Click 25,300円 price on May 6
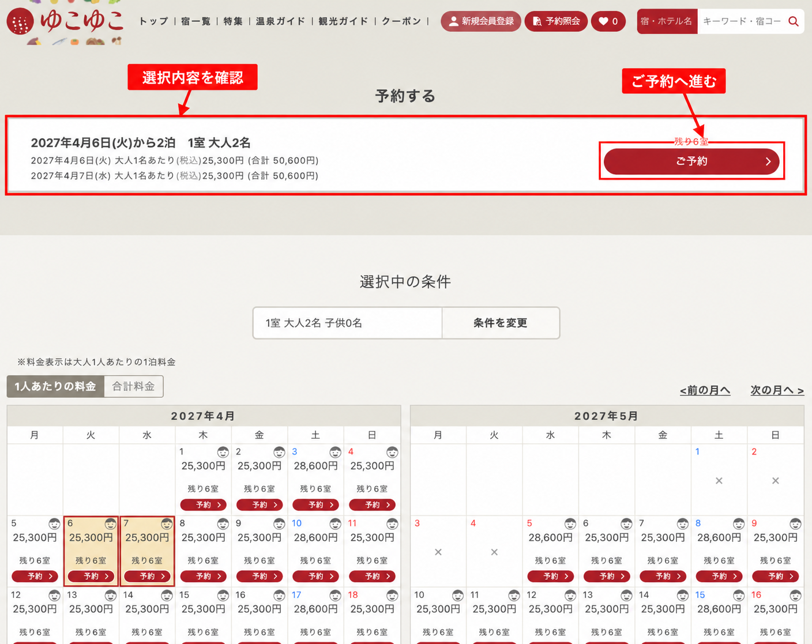The width and height of the screenshot is (812, 644). pyautogui.click(x=607, y=537)
